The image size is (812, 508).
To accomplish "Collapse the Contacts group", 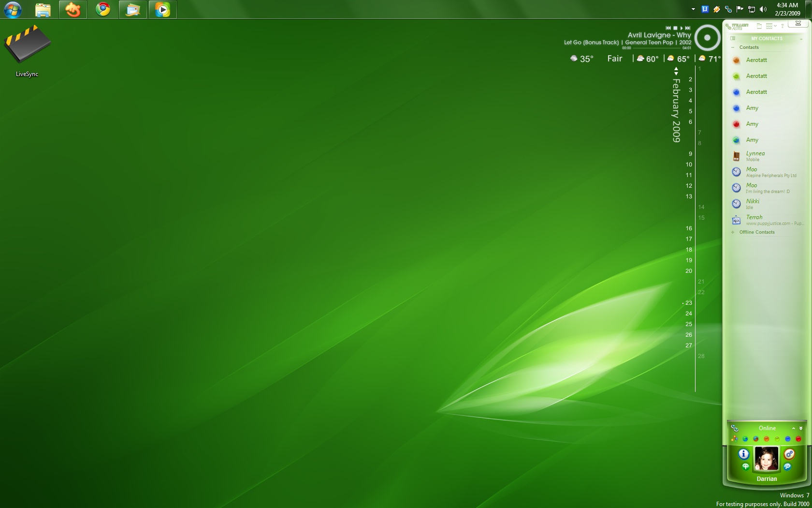I will click(x=733, y=47).
